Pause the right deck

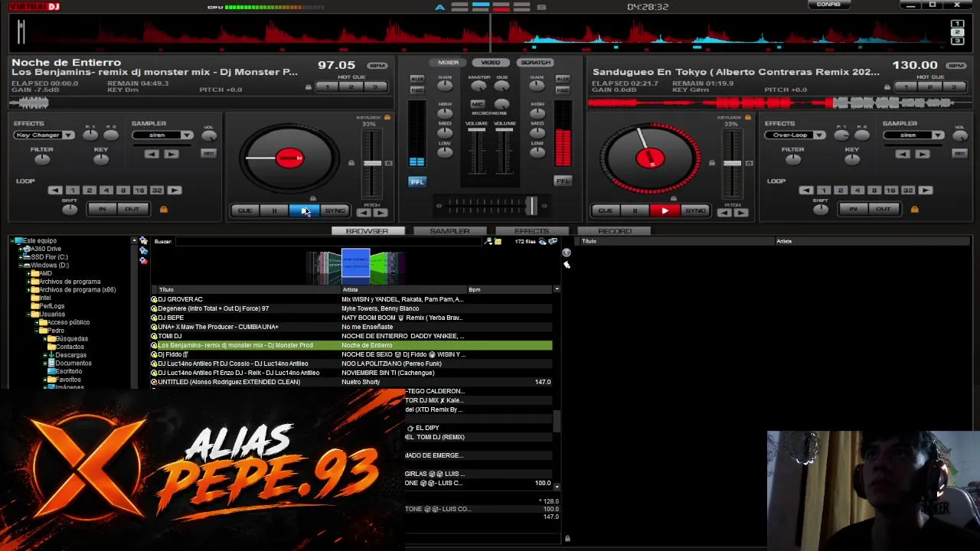(635, 210)
